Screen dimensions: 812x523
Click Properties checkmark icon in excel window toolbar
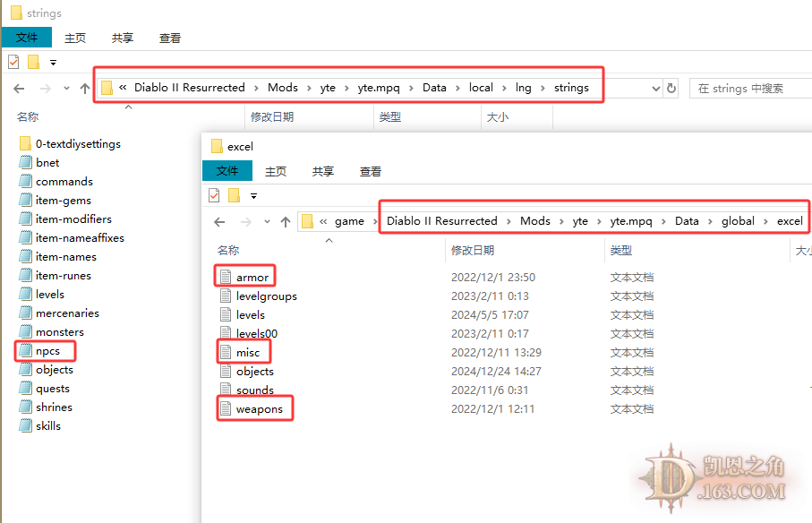[x=214, y=195]
